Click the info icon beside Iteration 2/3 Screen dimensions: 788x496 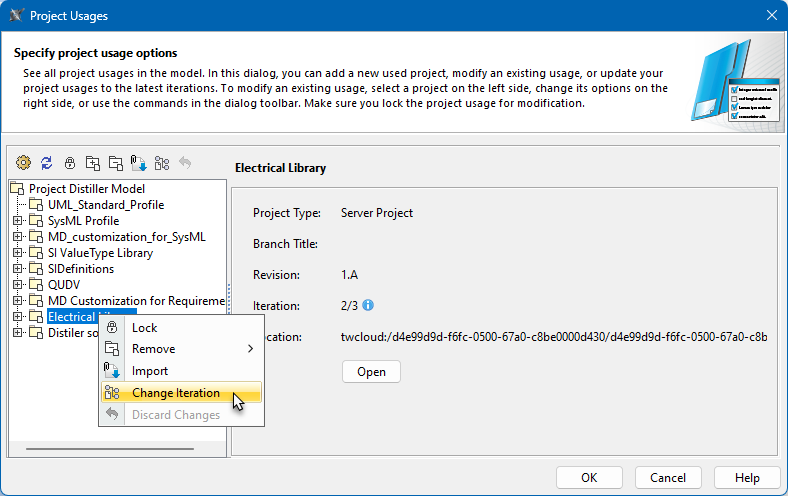click(x=368, y=305)
